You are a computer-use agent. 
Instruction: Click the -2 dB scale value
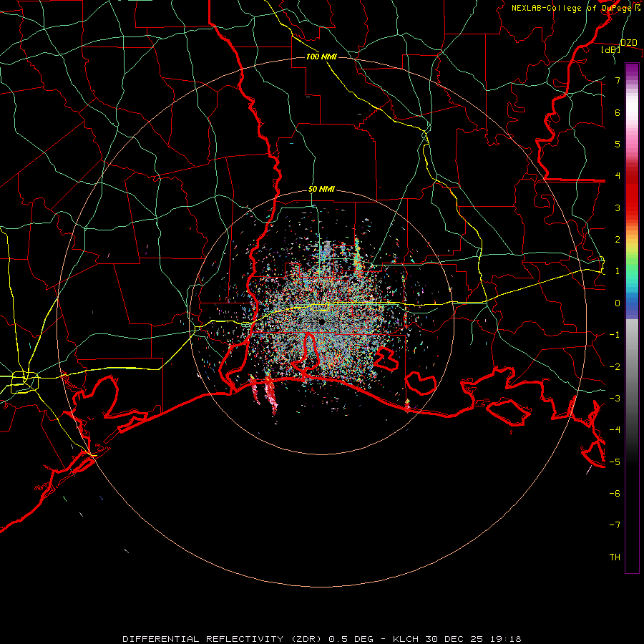point(615,367)
